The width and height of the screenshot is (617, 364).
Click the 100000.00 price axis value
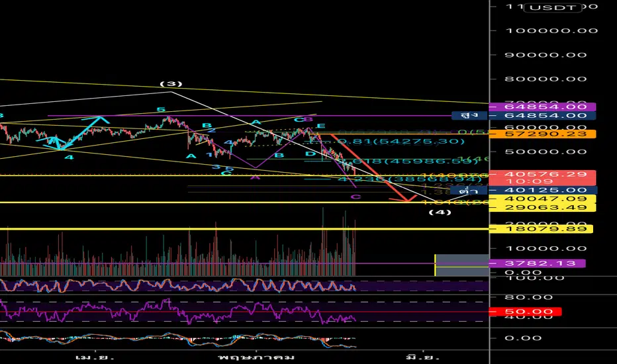(x=551, y=30)
